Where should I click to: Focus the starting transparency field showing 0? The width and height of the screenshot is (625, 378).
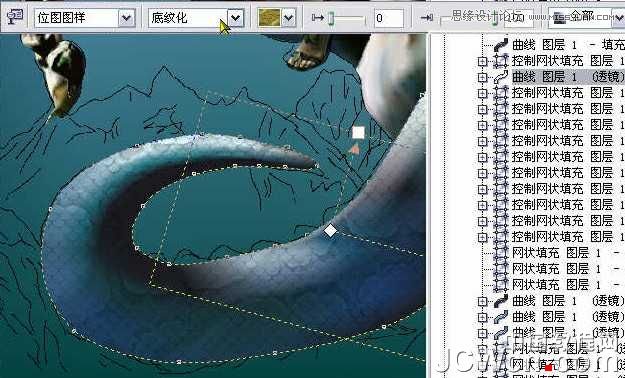pyautogui.click(x=389, y=18)
